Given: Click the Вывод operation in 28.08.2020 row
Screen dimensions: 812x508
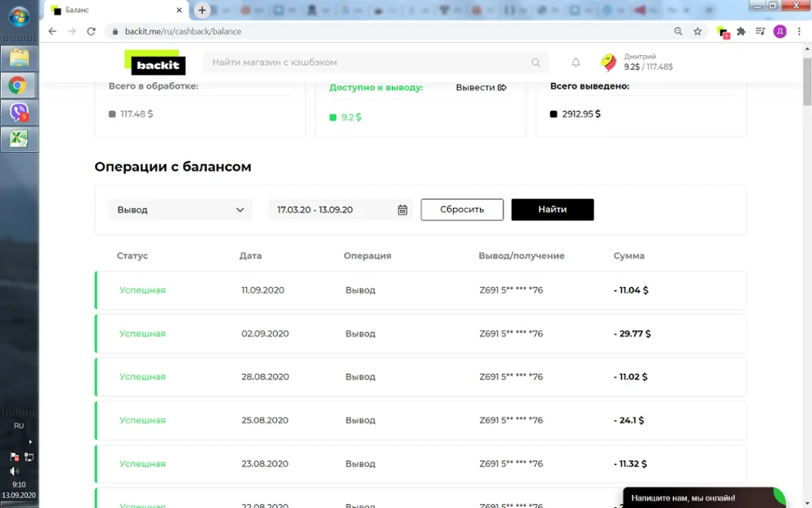Looking at the screenshot, I should (361, 377).
